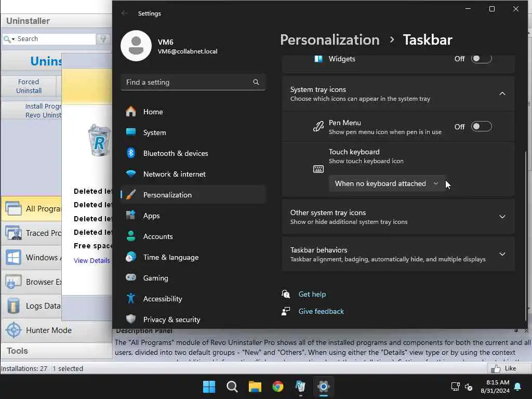Switch to Revo Uninstaller from taskbar

click(x=301, y=387)
